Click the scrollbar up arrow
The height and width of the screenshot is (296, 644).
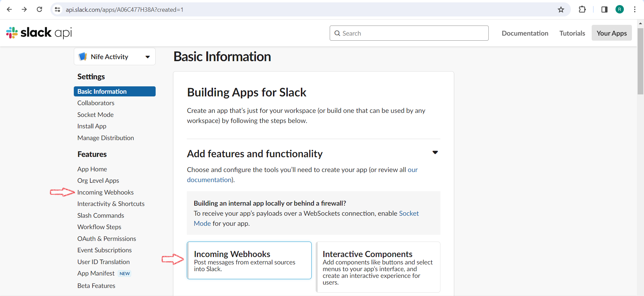coord(640,24)
